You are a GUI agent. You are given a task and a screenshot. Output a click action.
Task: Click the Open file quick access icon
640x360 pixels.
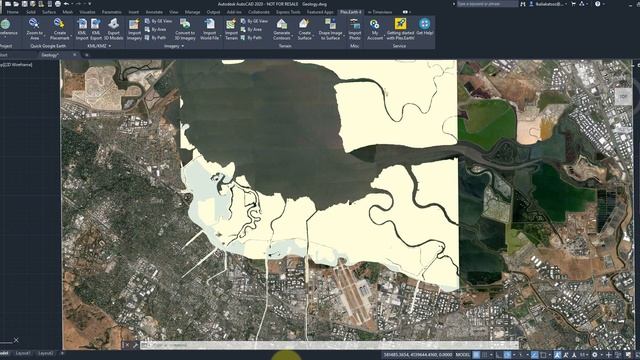[16, 4]
